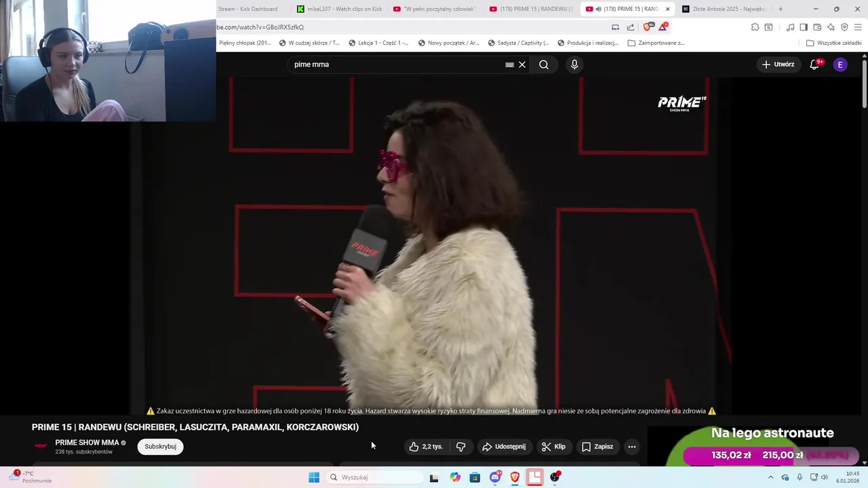Screen dimensions: 868x488
Task: Click the Klip button
Action: pyautogui.click(x=553, y=447)
